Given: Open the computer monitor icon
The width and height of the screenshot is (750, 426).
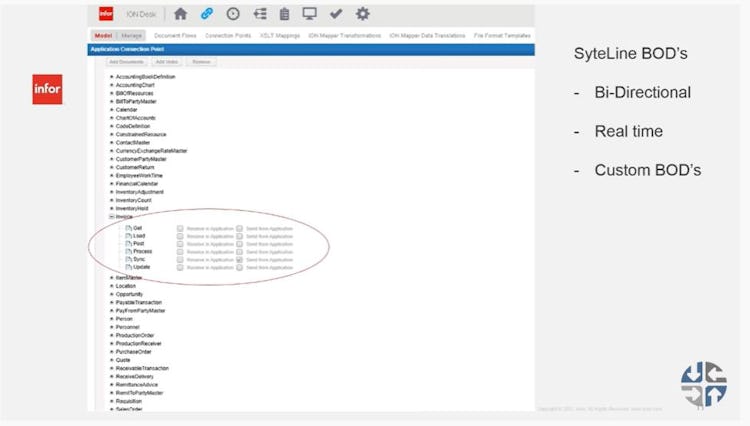Looking at the screenshot, I should 309,14.
